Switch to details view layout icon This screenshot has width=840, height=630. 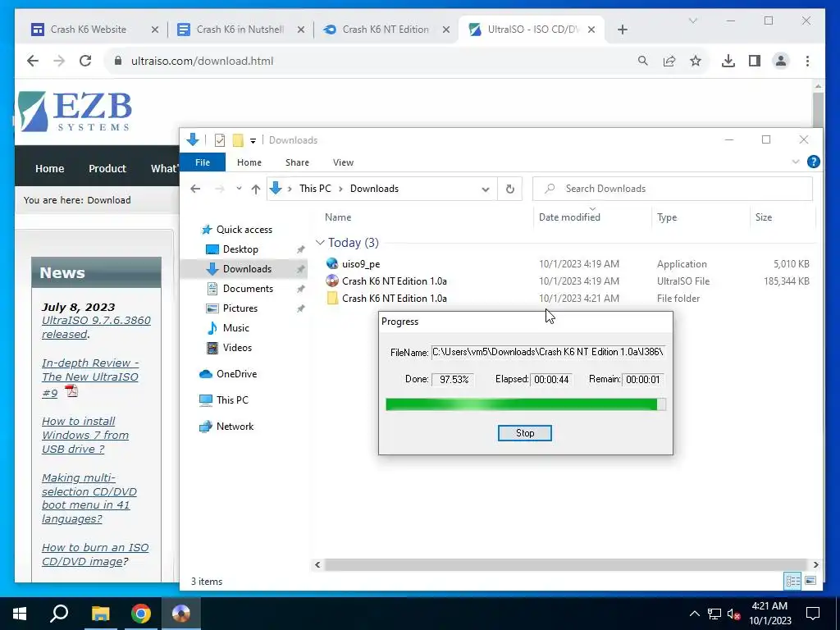point(792,581)
